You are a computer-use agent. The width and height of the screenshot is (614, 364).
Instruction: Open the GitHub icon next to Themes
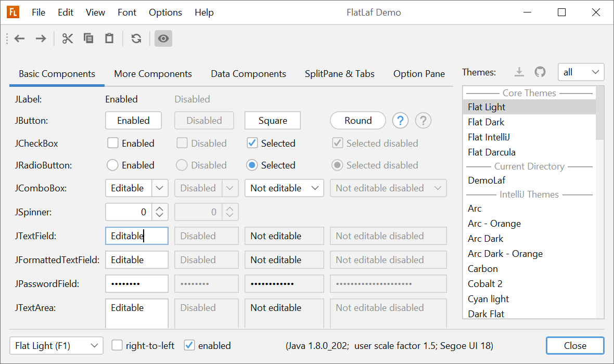point(540,72)
